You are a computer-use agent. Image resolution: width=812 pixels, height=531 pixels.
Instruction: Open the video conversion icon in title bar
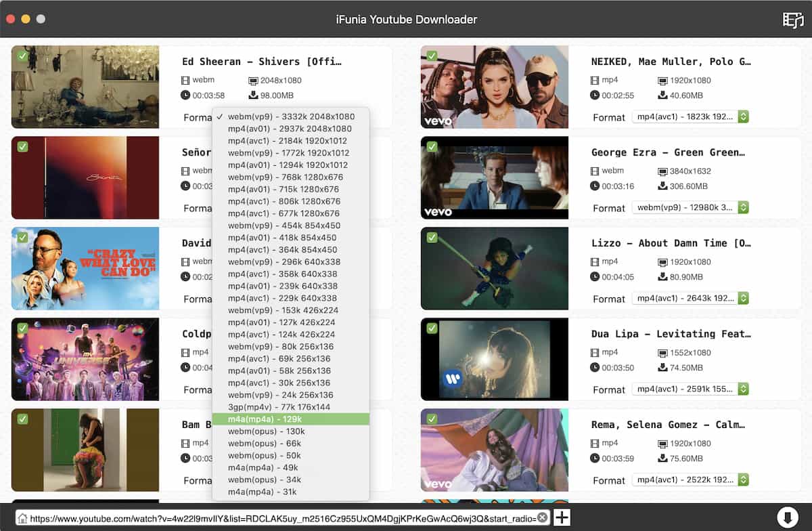pos(792,20)
